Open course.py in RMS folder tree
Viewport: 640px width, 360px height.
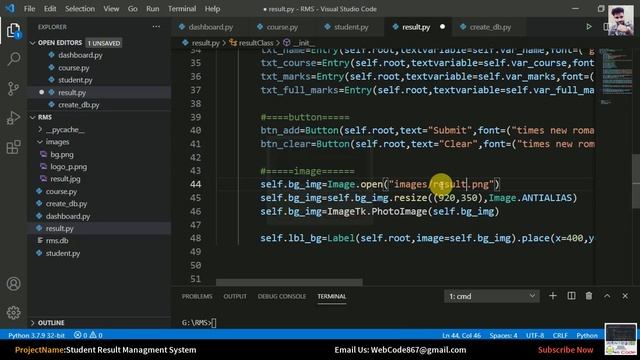[x=61, y=191]
